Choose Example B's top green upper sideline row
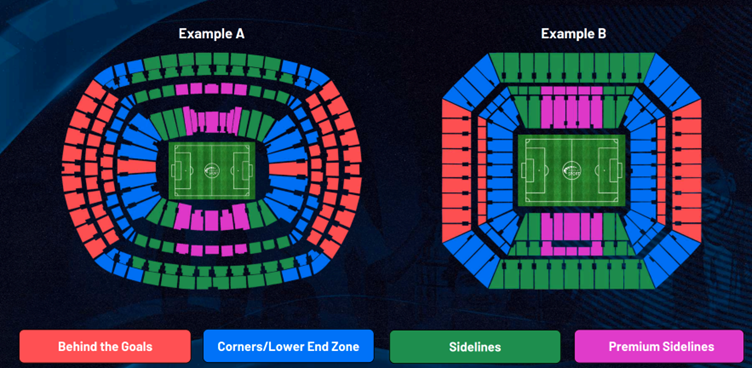The width and height of the screenshot is (752, 368). click(572, 68)
